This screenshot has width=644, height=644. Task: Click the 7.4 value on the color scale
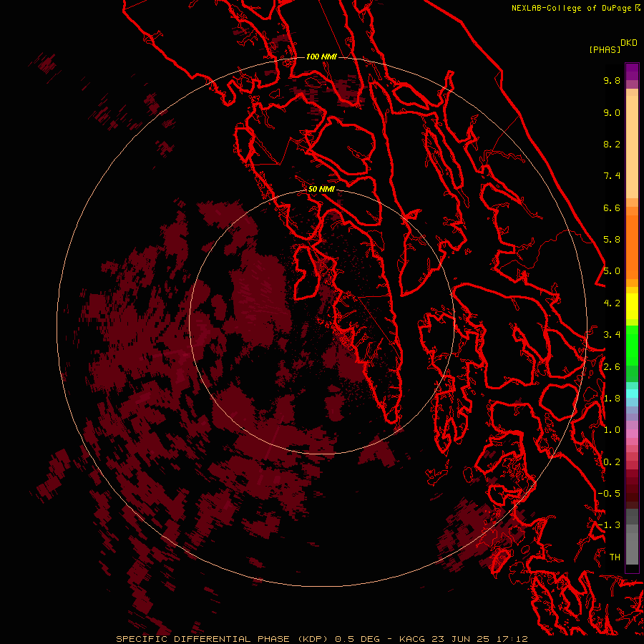tap(612, 176)
